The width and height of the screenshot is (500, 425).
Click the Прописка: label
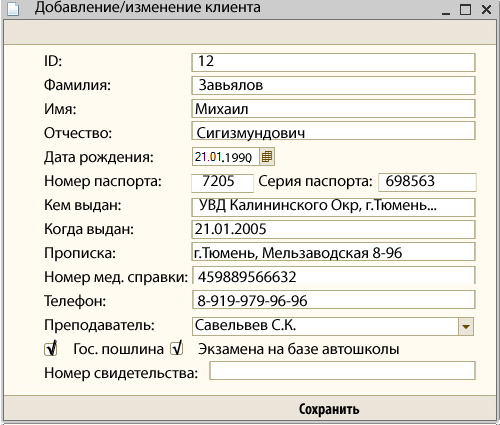(x=80, y=253)
